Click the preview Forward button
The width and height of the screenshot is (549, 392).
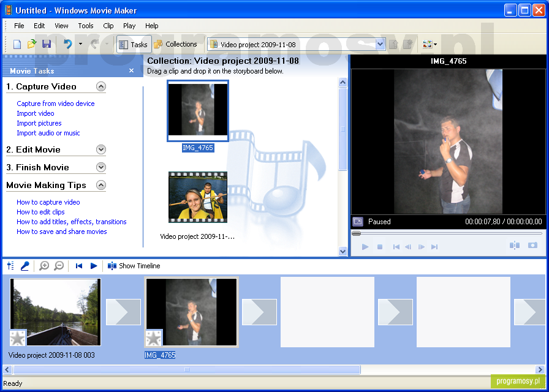pyautogui.click(x=434, y=247)
